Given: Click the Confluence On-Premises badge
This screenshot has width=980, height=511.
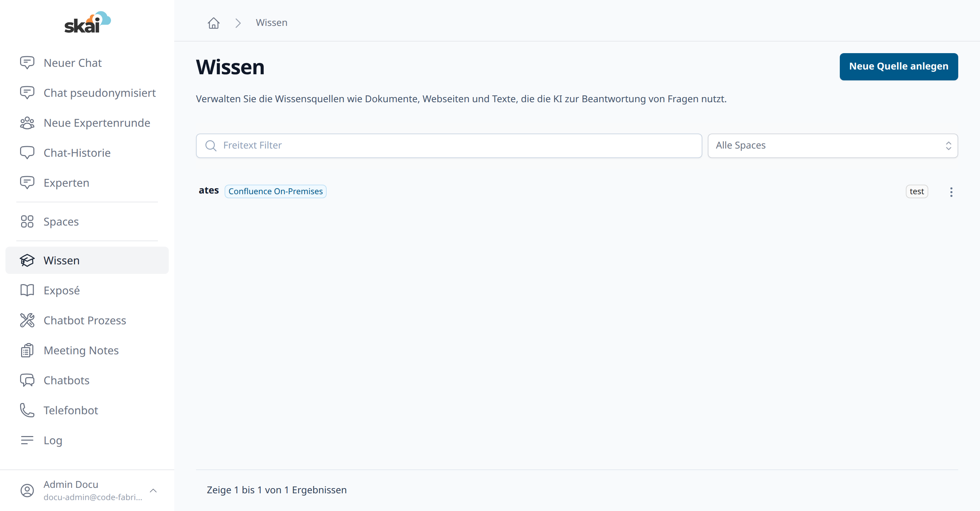Looking at the screenshot, I should tap(275, 191).
